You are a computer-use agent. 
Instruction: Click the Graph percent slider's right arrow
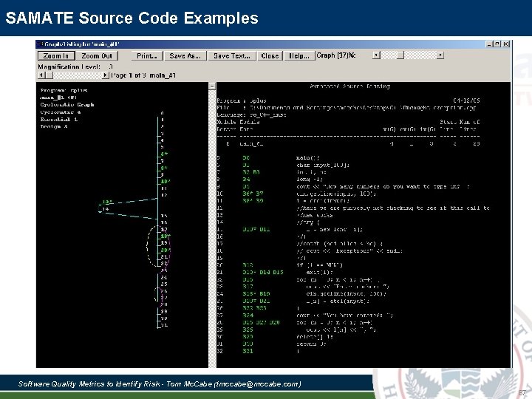click(x=440, y=55)
